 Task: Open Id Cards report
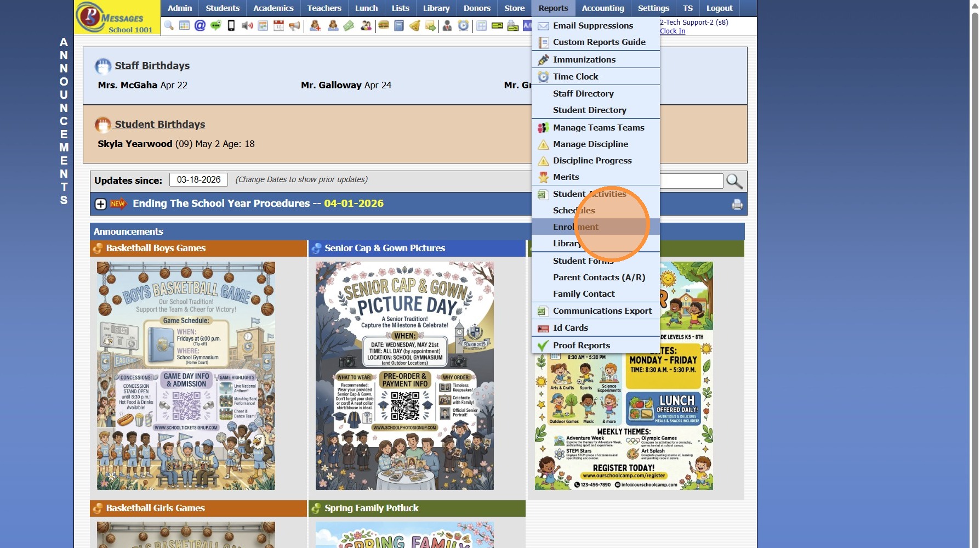point(596,328)
